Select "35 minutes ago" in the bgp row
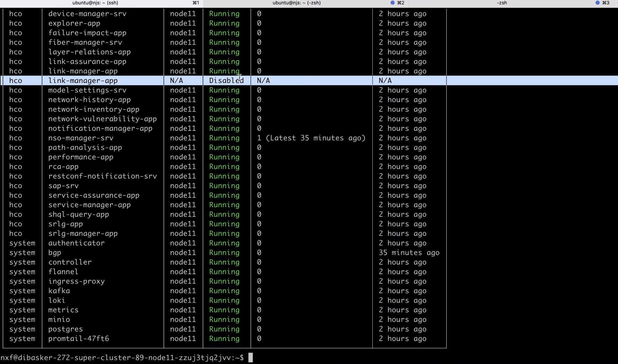 (x=409, y=253)
